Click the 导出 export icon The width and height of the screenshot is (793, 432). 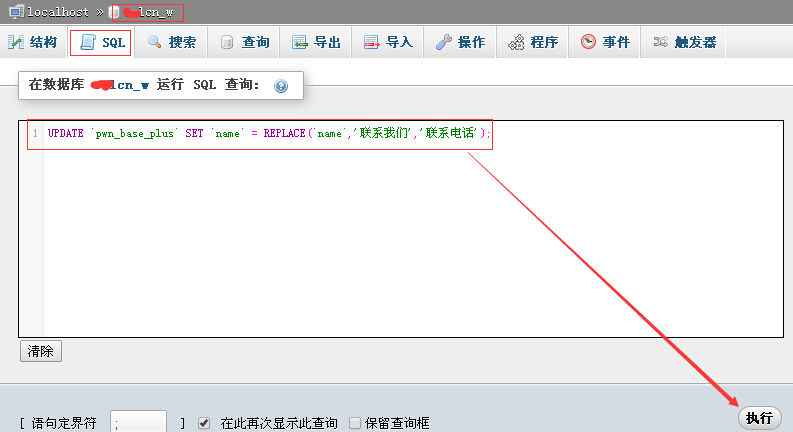pos(299,42)
